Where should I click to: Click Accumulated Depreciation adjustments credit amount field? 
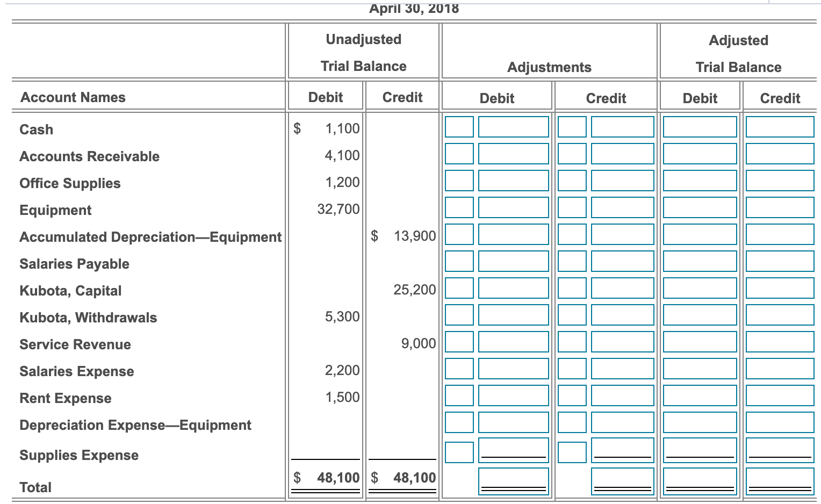point(623,234)
